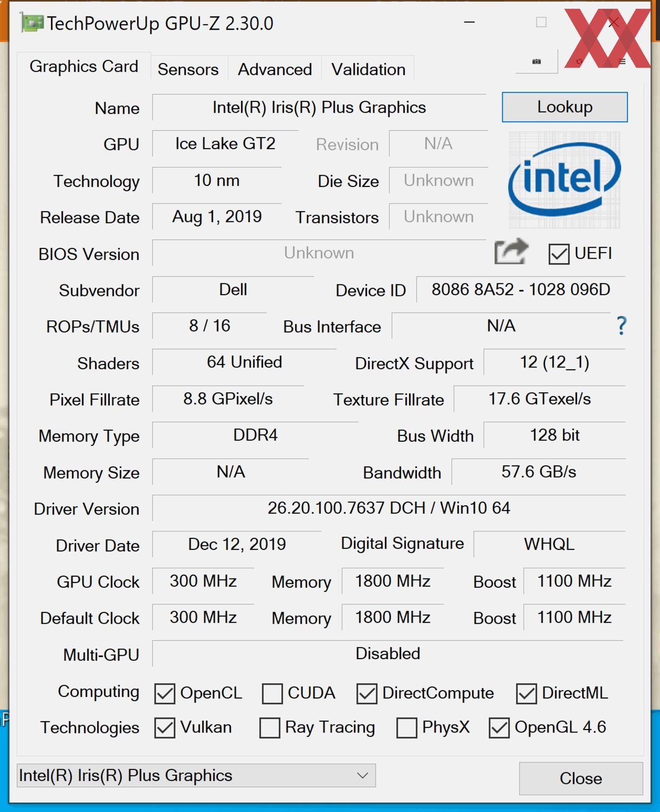Minimize the GPU-Z window
This screenshot has width=660, height=812.
pyautogui.click(x=469, y=22)
